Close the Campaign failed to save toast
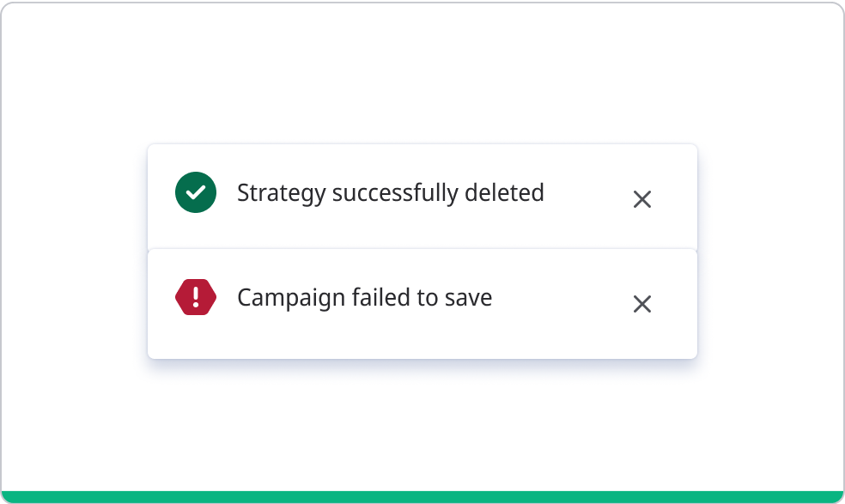Viewport: 845px width, 504px height. coord(642,304)
